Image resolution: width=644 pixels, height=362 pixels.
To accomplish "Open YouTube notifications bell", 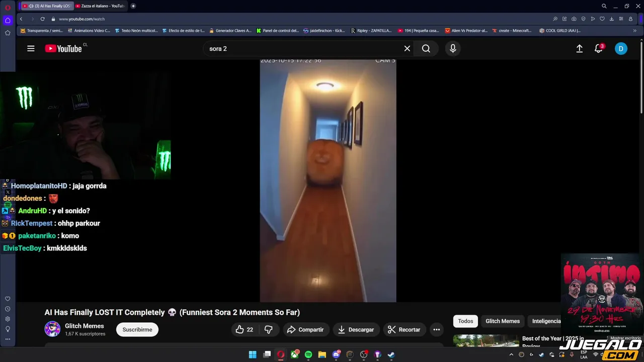I will 598,48.
